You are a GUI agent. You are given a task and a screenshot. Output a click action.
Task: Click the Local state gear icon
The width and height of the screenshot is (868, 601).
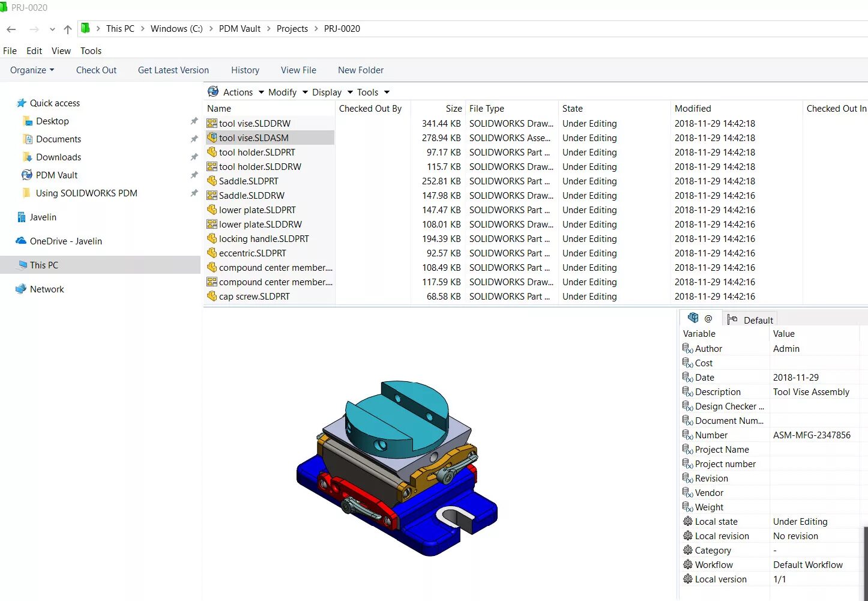[688, 521]
